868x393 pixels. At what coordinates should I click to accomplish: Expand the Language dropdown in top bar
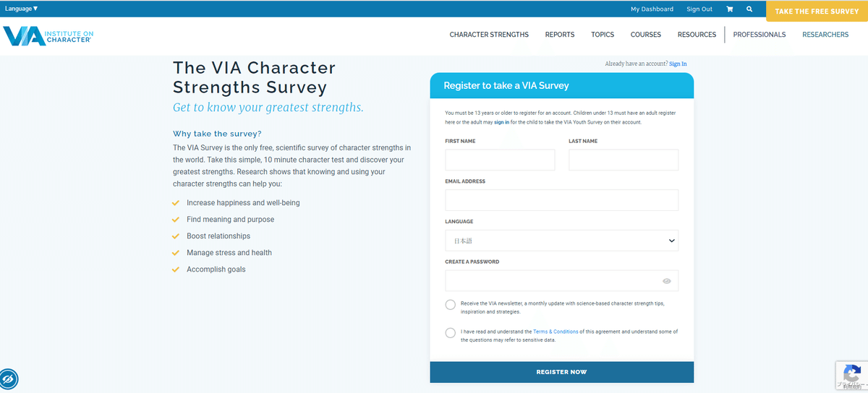22,9
